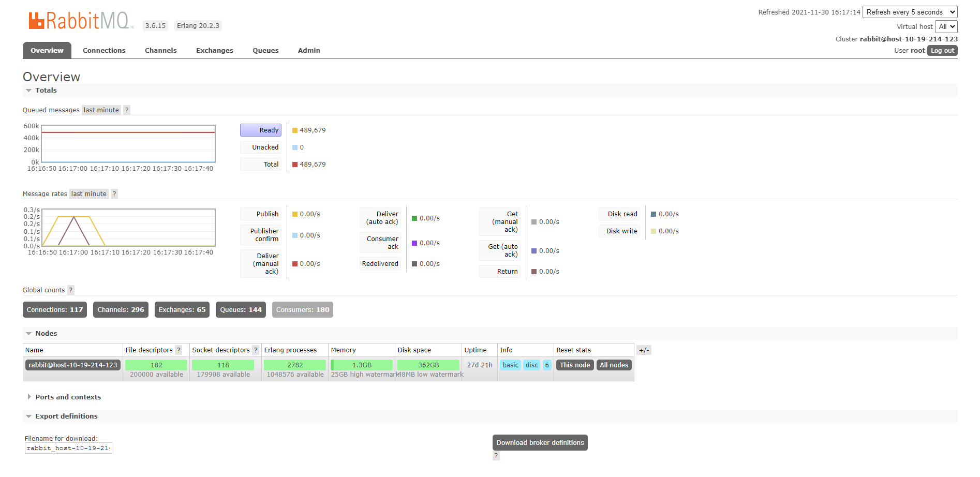Switch to the Exchanges tab
The image size is (980, 477).
pos(215,50)
